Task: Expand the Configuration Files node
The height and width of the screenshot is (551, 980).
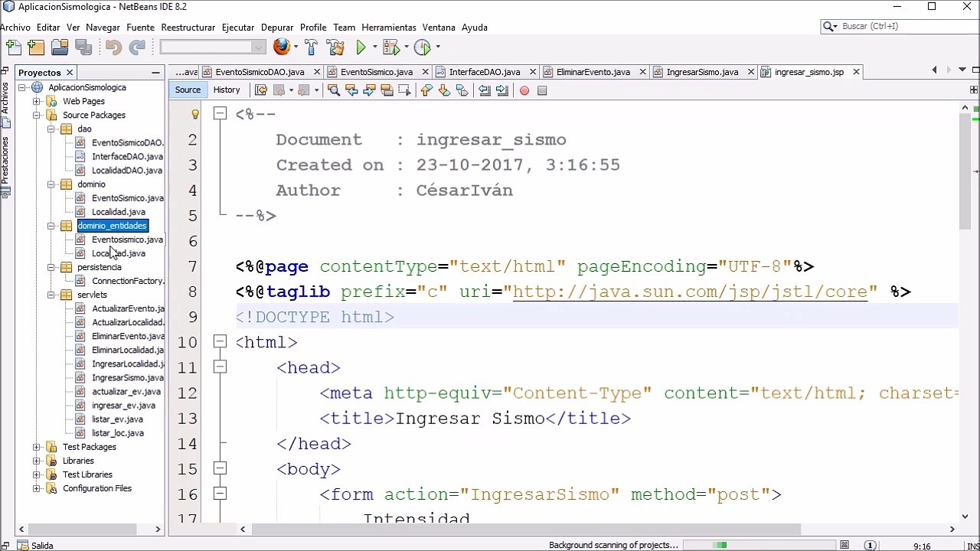Action: tap(36, 488)
